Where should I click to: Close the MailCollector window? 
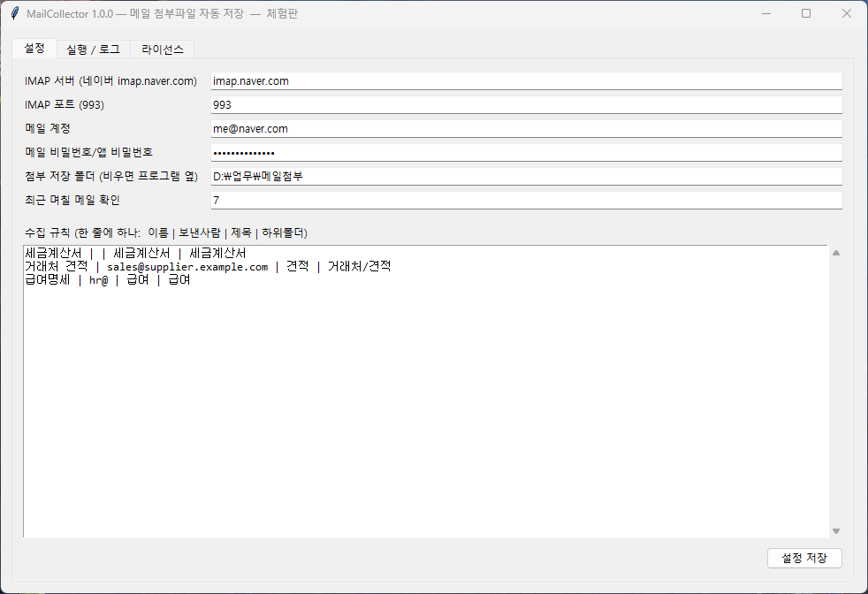point(847,13)
